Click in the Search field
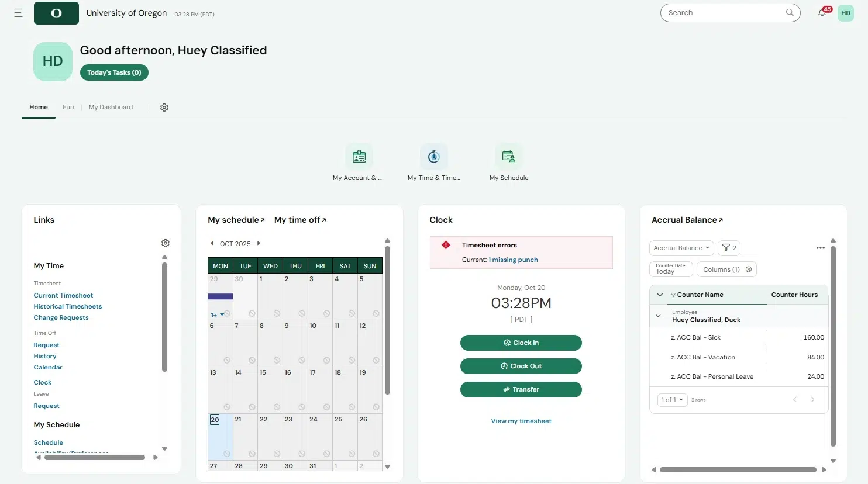Image resolution: width=868 pixels, height=484 pixels. (x=724, y=13)
